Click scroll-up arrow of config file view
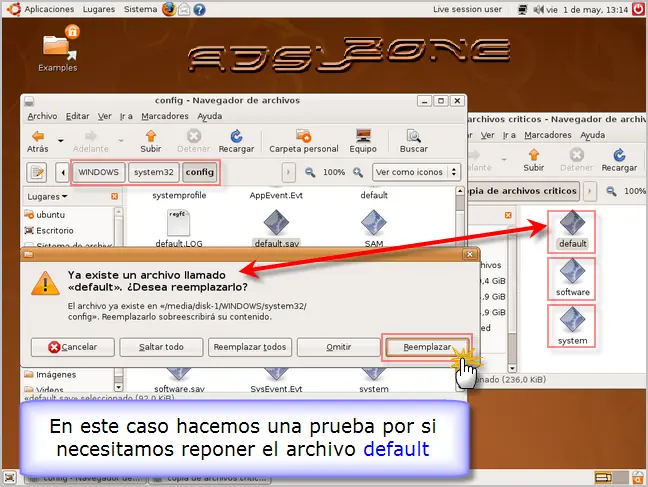This screenshot has width=648, height=487. (460, 191)
